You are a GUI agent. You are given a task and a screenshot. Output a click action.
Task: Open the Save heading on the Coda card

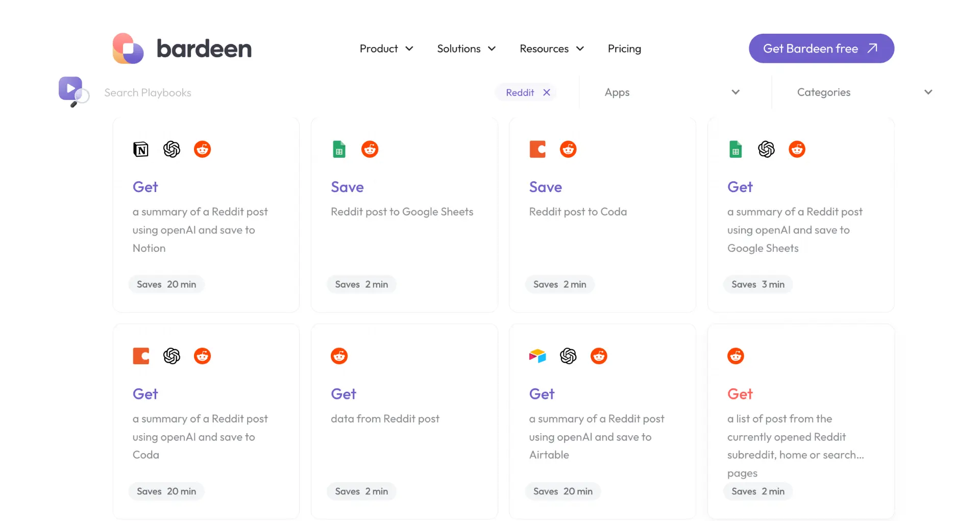[x=546, y=187]
